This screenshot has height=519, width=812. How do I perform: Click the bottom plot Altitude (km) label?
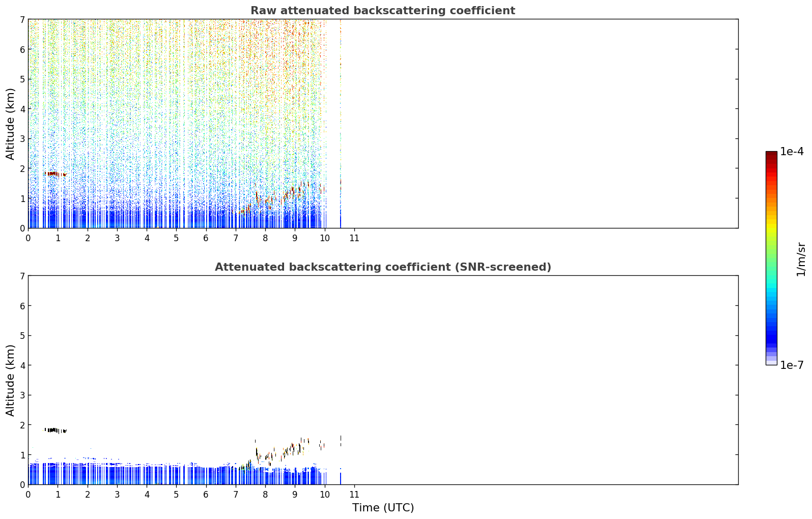(x=11, y=380)
